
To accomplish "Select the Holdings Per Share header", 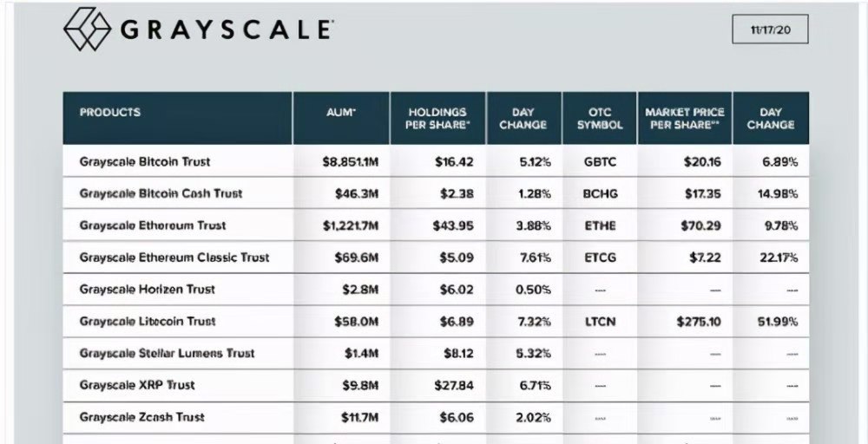I will pyautogui.click(x=437, y=118).
